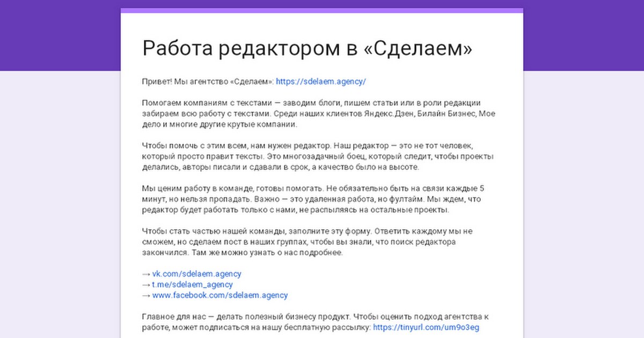
Task: Click the paragraph starting «Чтобы стать частью нашей команды»
Action: 307,242
